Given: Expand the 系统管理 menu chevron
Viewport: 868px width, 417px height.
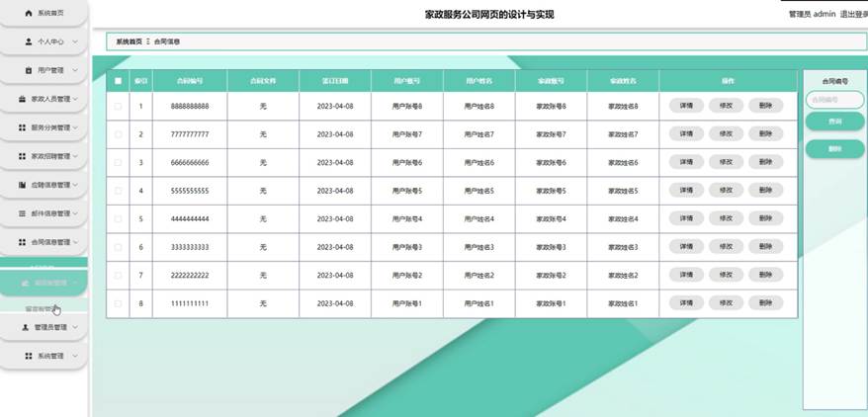Looking at the screenshot, I should pyautogui.click(x=75, y=356).
